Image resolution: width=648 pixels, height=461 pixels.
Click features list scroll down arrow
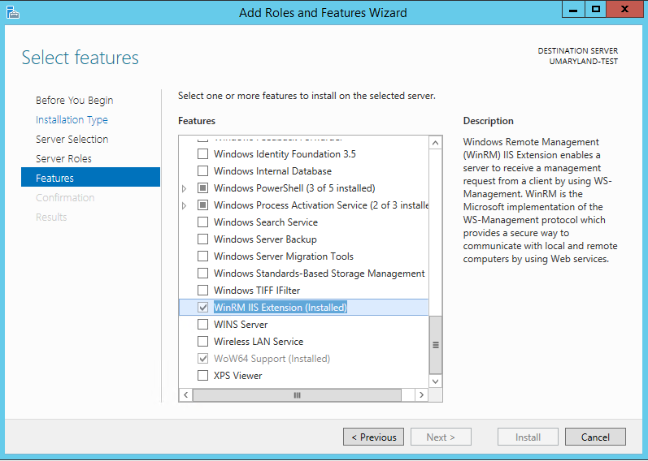(x=435, y=381)
